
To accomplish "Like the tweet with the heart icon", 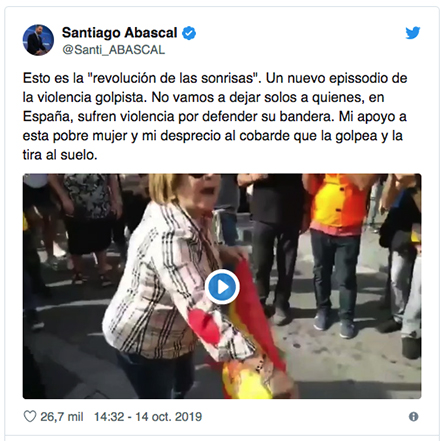I will click(30, 416).
